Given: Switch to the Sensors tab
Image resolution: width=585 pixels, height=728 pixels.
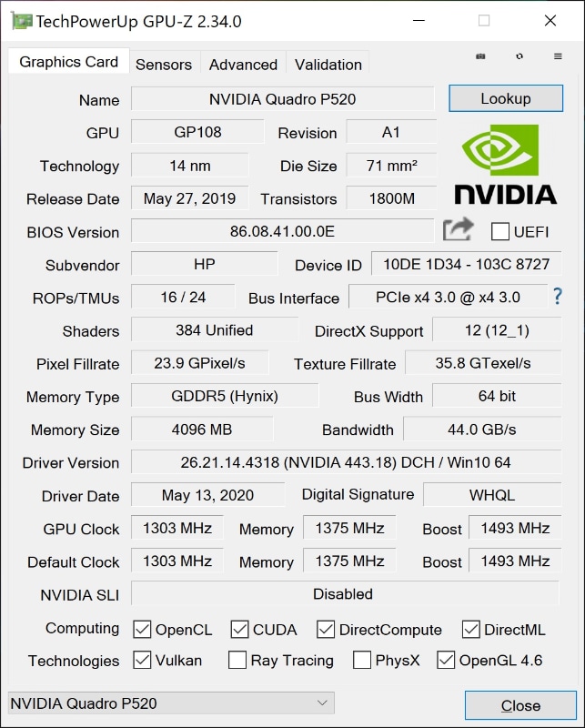Looking at the screenshot, I should tap(165, 64).
